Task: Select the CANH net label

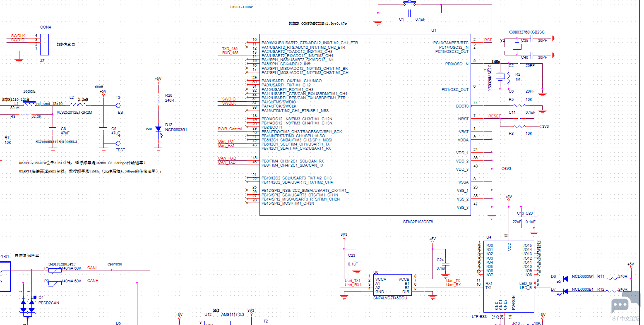Action: point(93,281)
